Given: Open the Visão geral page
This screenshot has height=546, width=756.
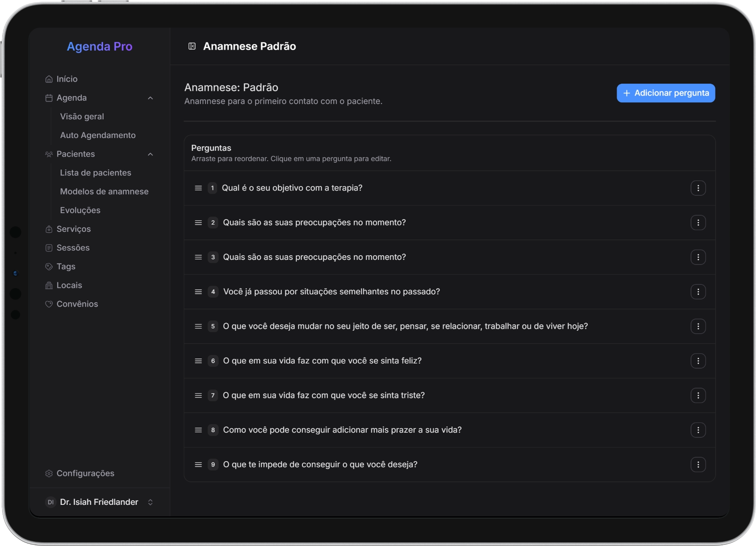Looking at the screenshot, I should 82,116.
